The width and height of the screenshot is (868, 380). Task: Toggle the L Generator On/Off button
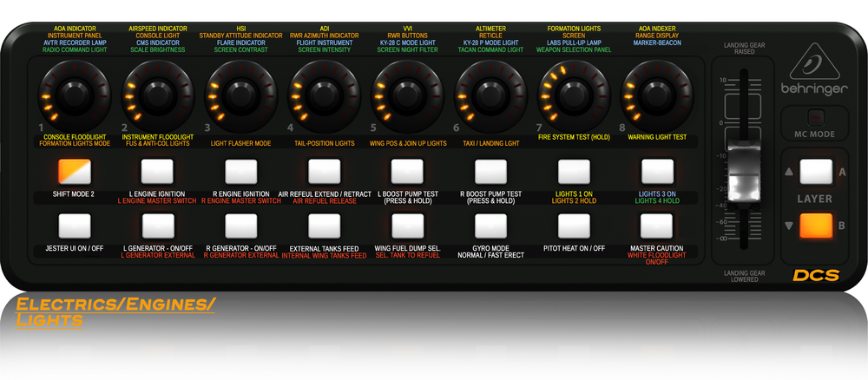pos(157,226)
